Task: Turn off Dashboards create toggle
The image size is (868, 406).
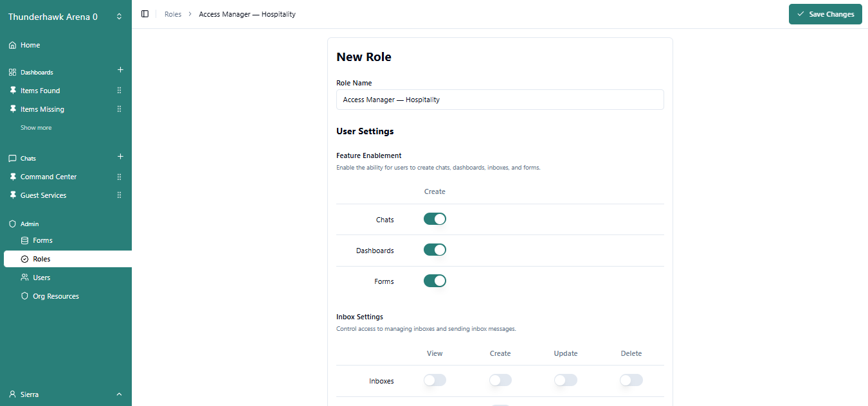Action: [435, 250]
